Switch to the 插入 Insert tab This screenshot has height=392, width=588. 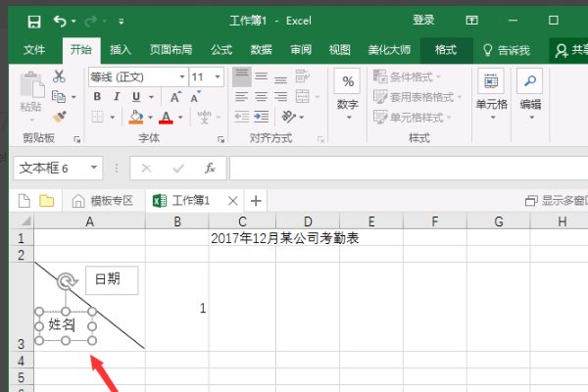(121, 50)
